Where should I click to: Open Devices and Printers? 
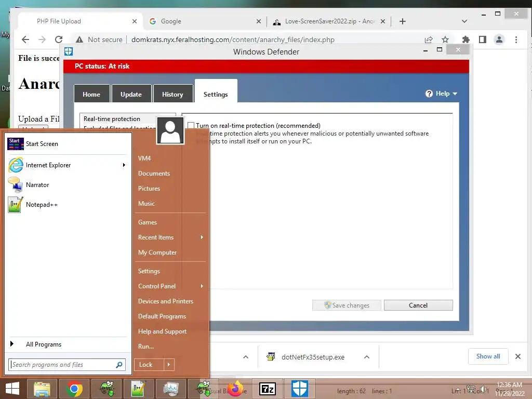click(166, 301)
